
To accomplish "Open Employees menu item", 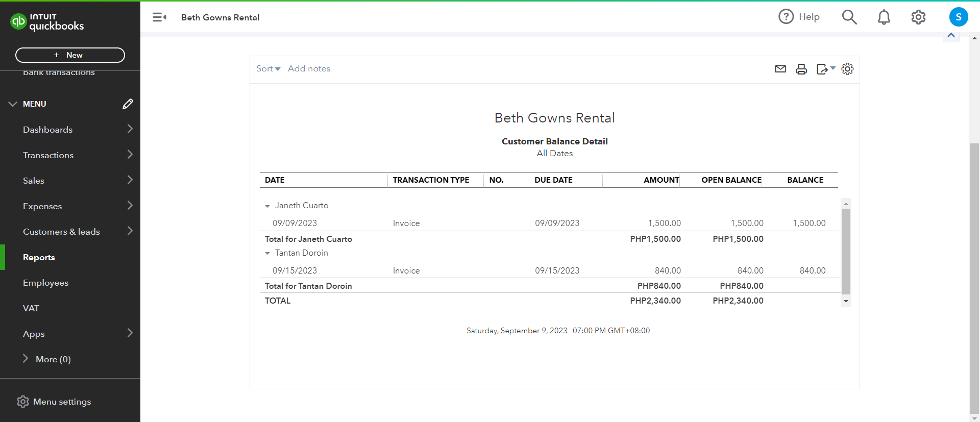I will pos(45,283).
